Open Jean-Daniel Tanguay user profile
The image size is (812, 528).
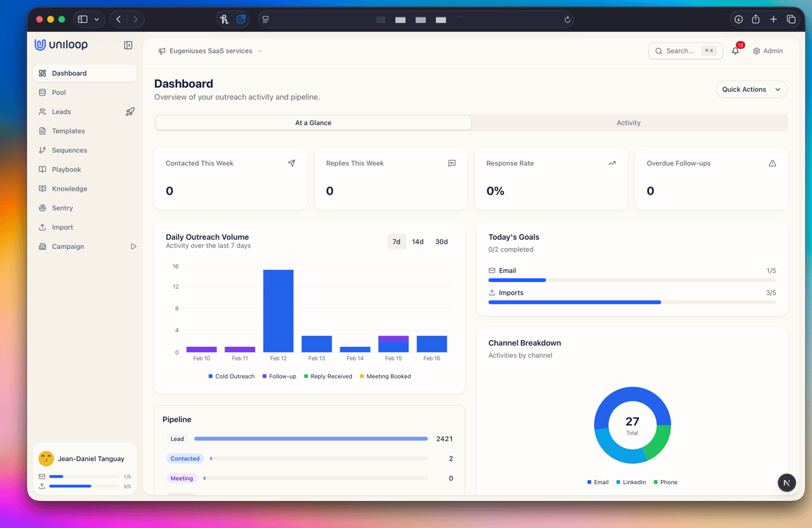85,458
